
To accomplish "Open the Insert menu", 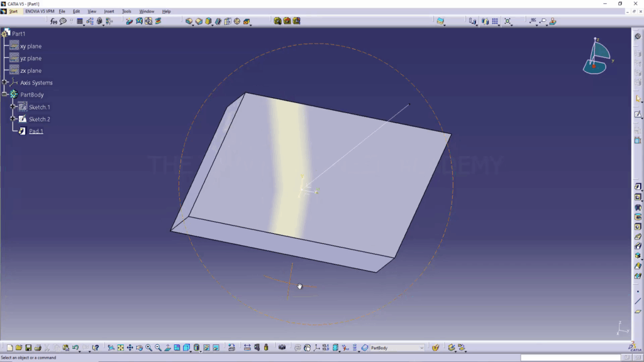I will point(109,11).
